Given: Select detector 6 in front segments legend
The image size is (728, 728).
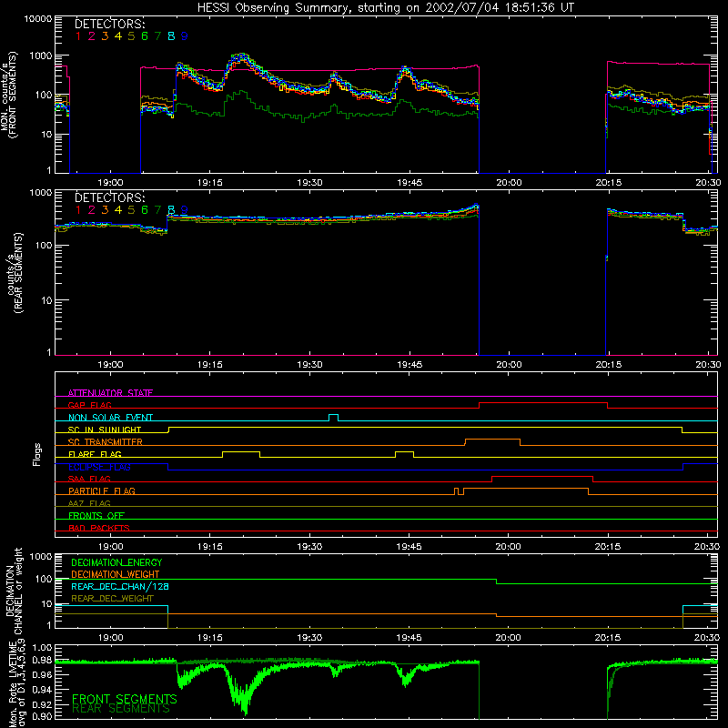Looking at the screenshot, I should tap(145, 36).
